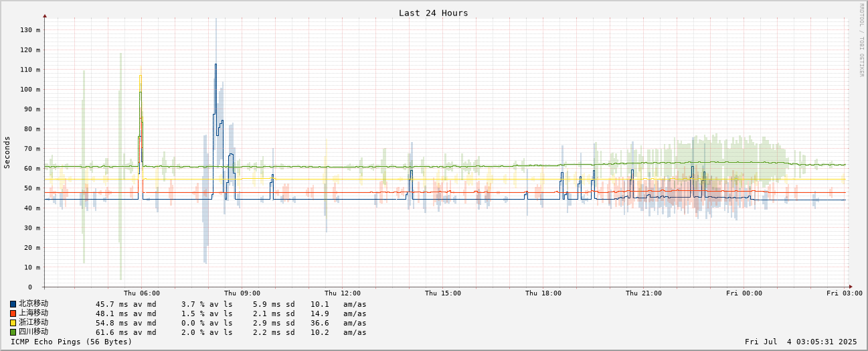Click the '110 m' y-axis tick label
This screenshot has height=351, width=868.
tap(30, 70)
